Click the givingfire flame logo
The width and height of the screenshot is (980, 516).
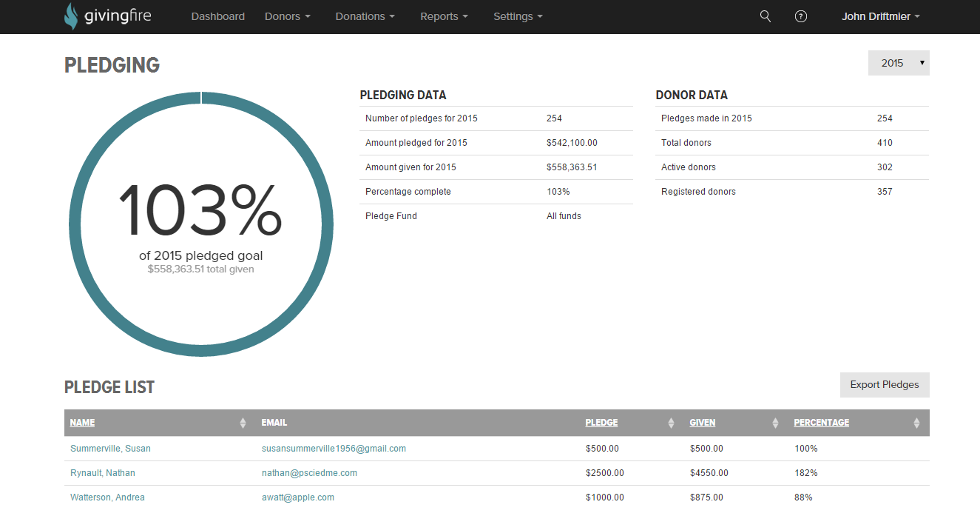pos(71,16)
